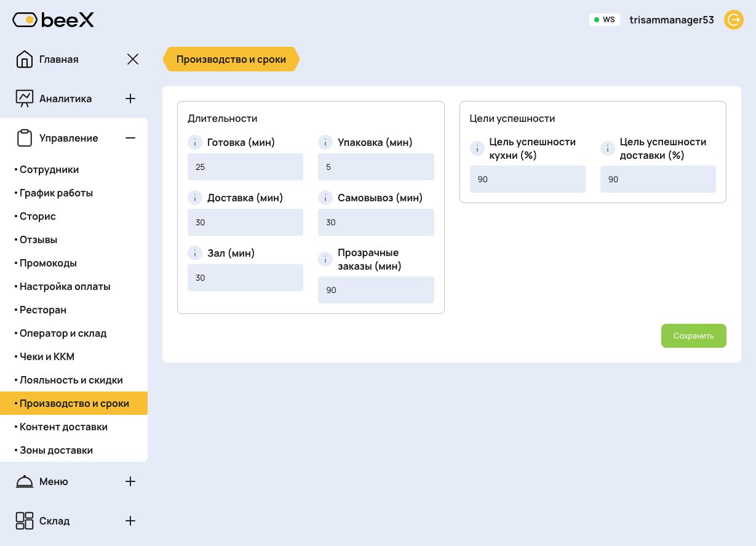Image resolution: width=756 pixels, height=546 pixels.
Task: Click info icon beside Готовка (мин)
Action: [x=195, y=142]
